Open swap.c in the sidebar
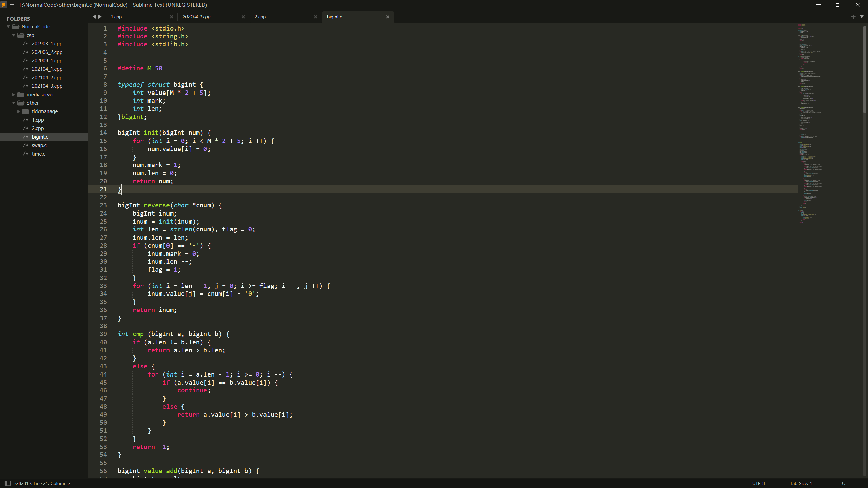 click(39, 145)
